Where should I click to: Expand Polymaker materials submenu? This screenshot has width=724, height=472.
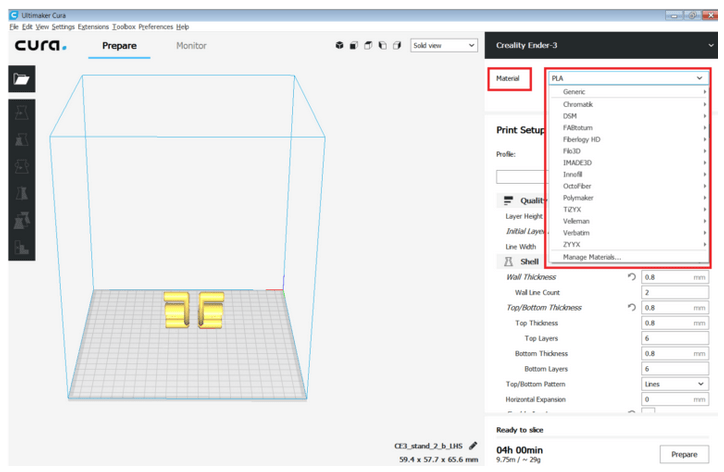click(x=629, y=198)
